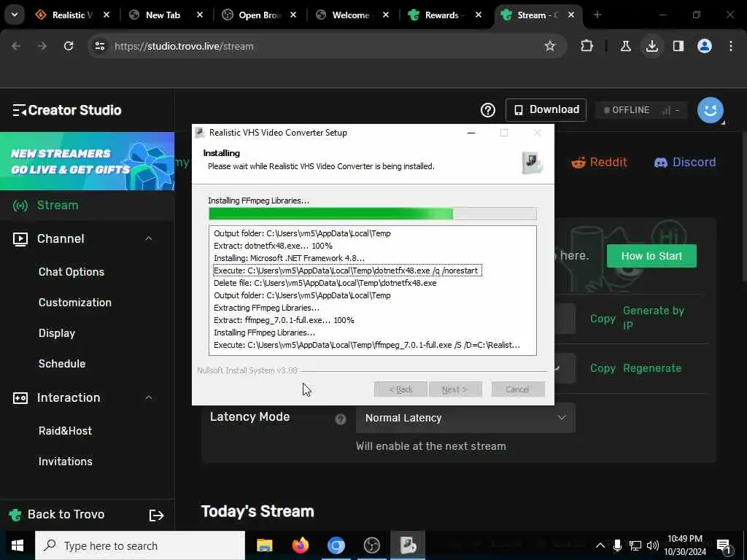Open Raid&Host page
This screenshot has width=747, height=560.
[x=65, y=431]
